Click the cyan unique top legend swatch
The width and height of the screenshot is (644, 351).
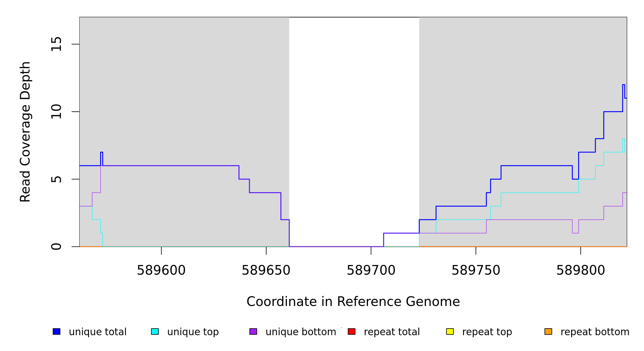pos(155,331)
